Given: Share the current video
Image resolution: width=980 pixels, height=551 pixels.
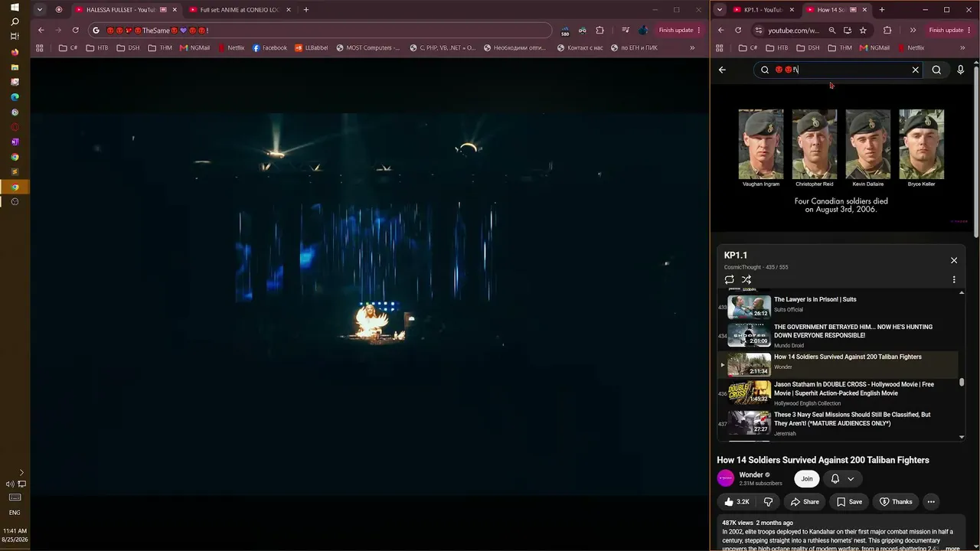Looking at the screenshot, I should pyautogui.click(x=805, y=502).
